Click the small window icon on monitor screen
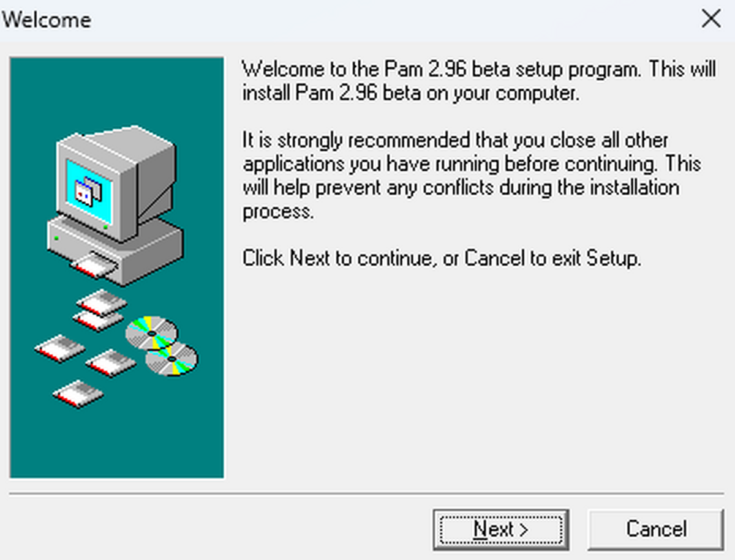The image size is (735, 560). tap(88, 190)
